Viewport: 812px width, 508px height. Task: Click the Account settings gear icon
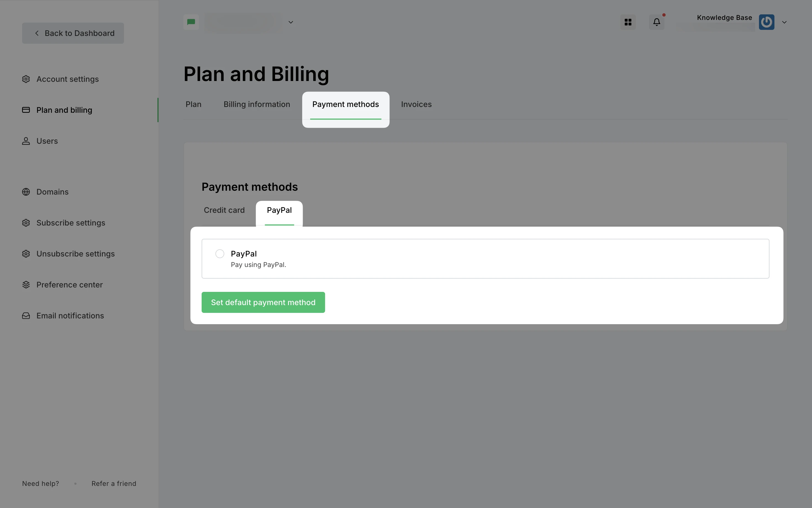coord(26,79)
